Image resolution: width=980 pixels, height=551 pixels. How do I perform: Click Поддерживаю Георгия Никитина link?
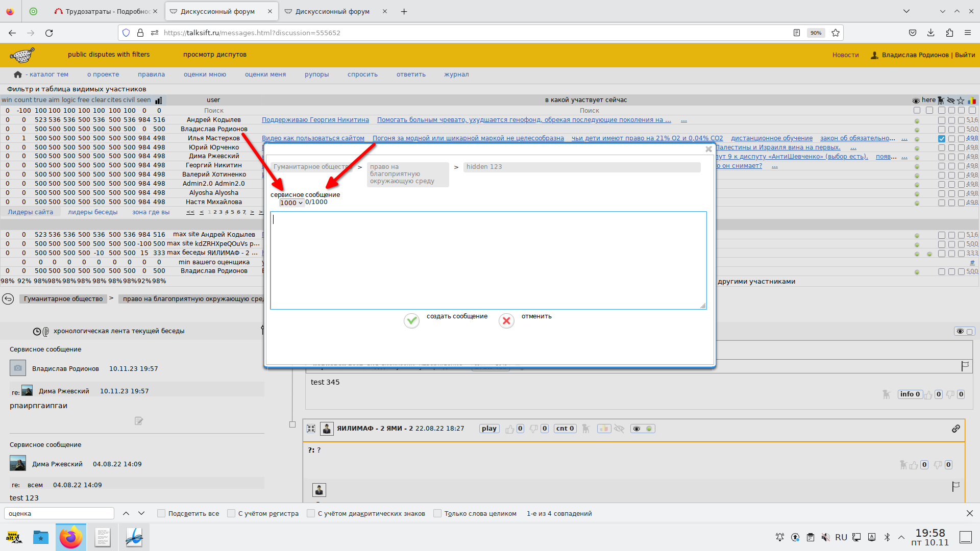315,120
